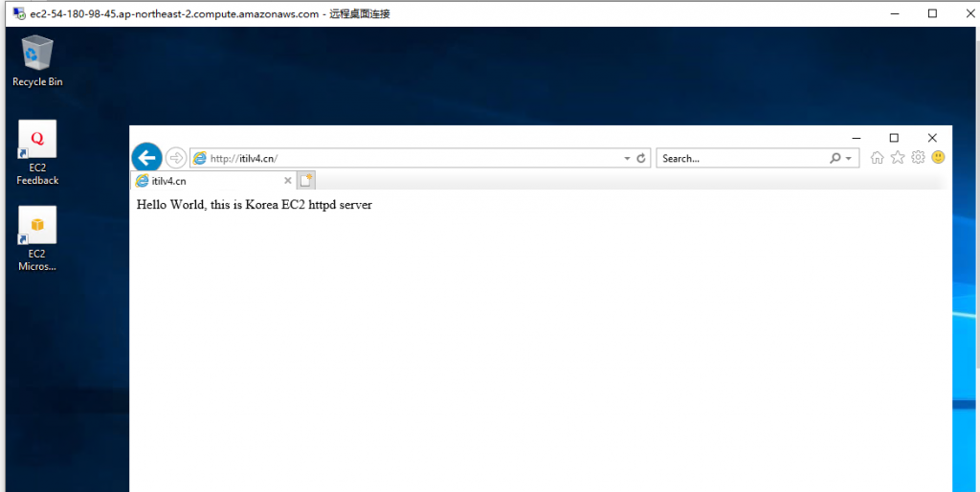
Task: Click the "Hello World, this is Korea EC2 httpd server" text
Action: pos(254,205)
